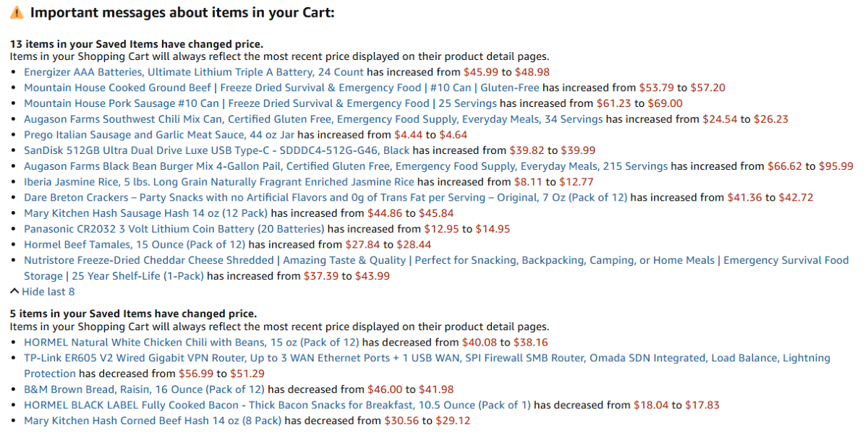
Task: Open Energizer AAA Batteries product link
Action: (x=194, y=72)
